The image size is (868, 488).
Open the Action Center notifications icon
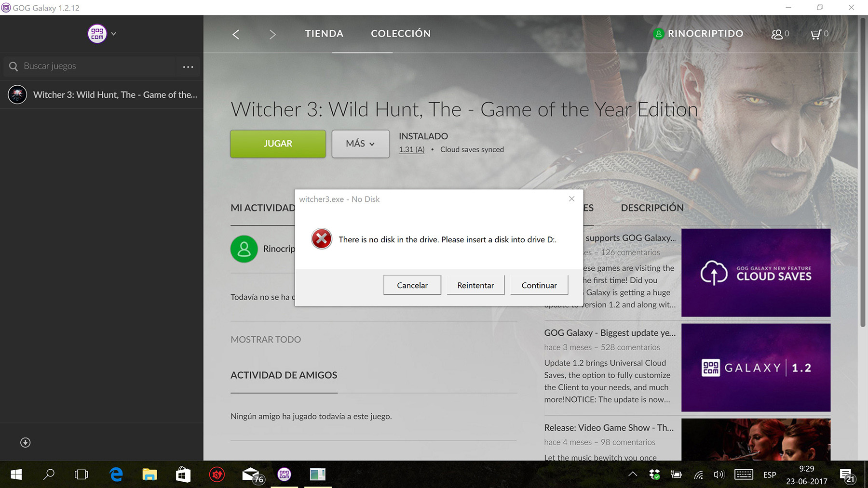pyautogui.click(x=847, y=475)
